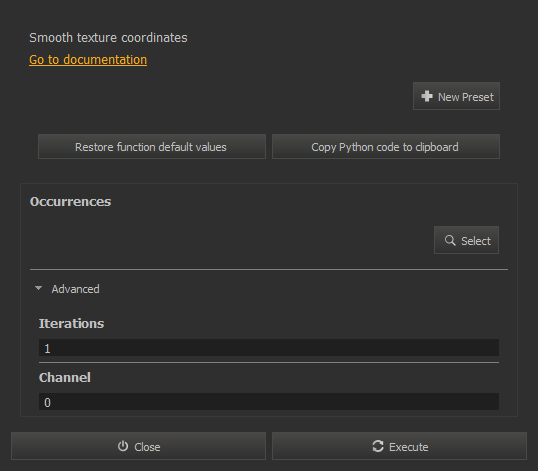Execute the smooth texture coordinates function
The width and height of the screenshot is (538, 471).
point(399,446)
